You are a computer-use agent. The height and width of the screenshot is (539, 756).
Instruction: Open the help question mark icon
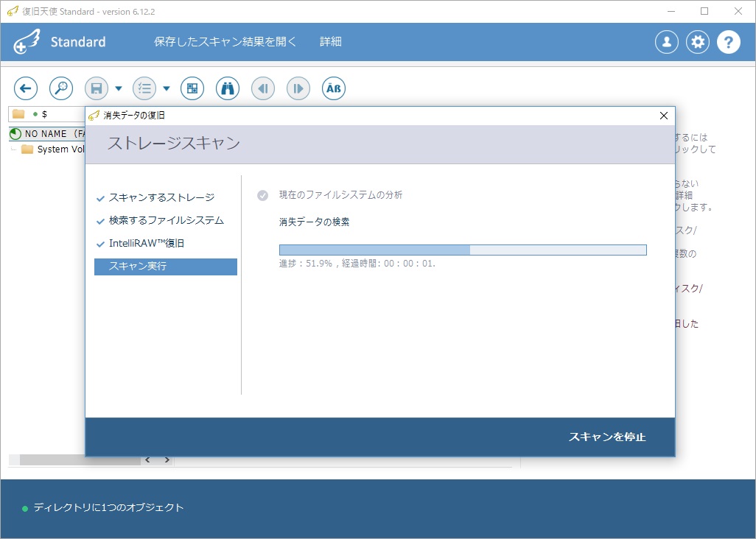tap(729, 43)
